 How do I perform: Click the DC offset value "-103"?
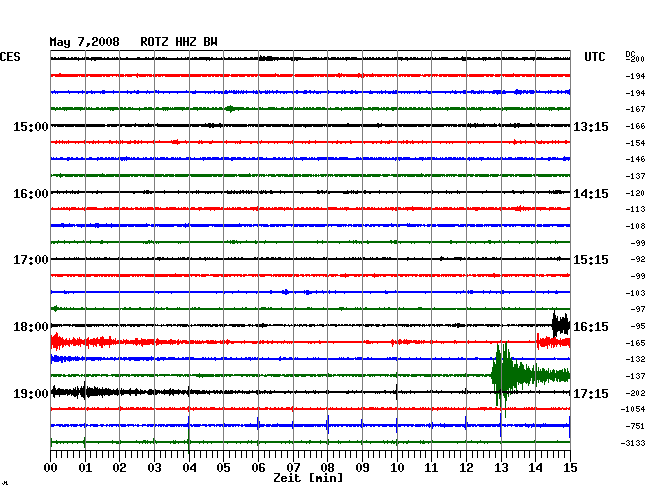click(635, 293)
